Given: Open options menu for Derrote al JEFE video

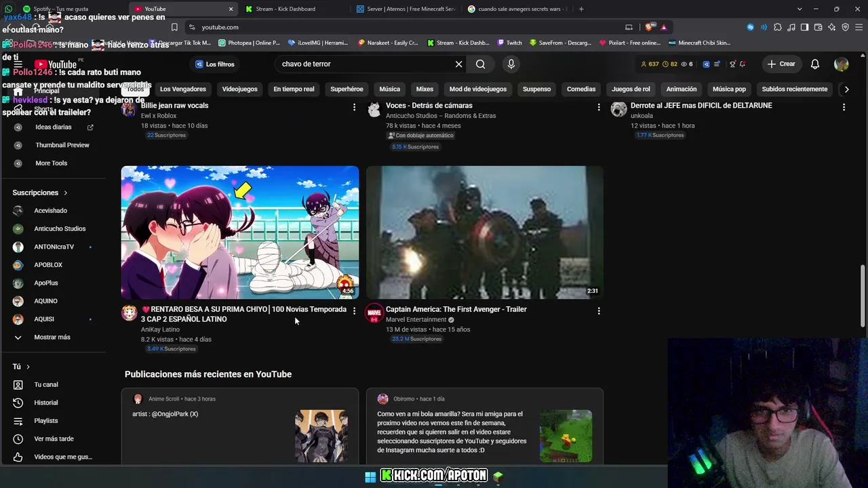Looking at the screenshot, I should coord(844,107).
